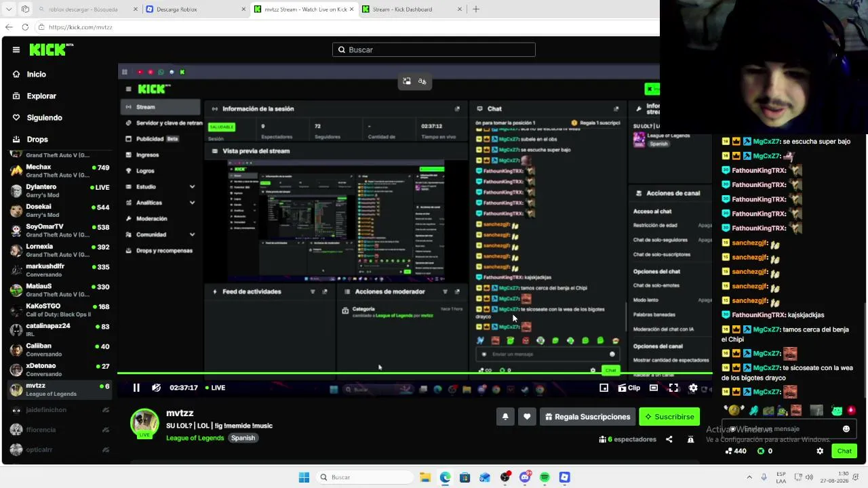
Task: Send message with green Chat button
Action: click(844, 451)
